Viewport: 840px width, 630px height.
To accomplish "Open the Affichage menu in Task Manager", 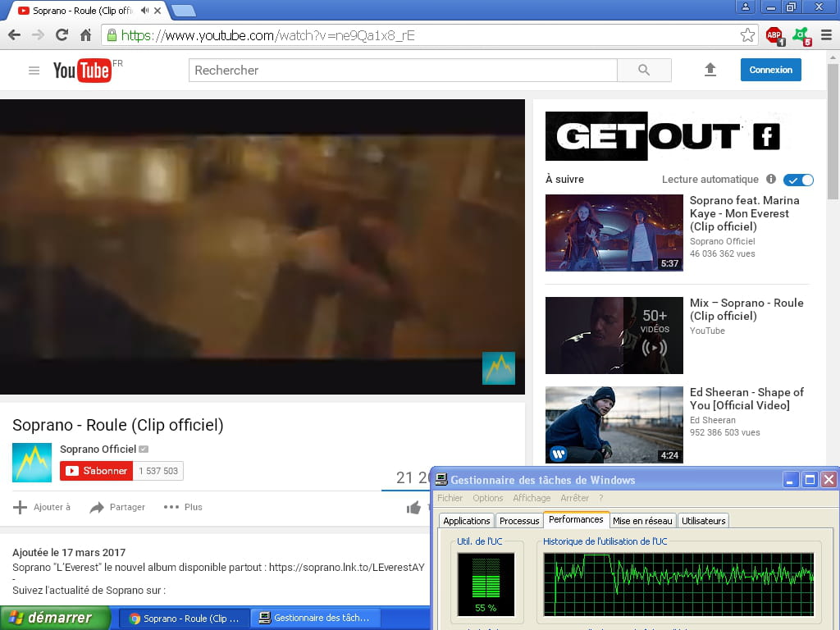I will [x=532, y=498].
